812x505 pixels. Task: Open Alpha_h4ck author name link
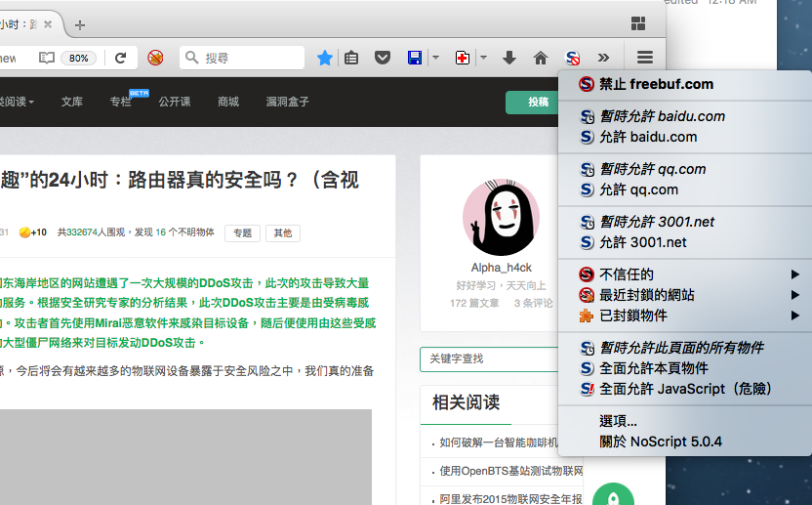click(502, 268)
